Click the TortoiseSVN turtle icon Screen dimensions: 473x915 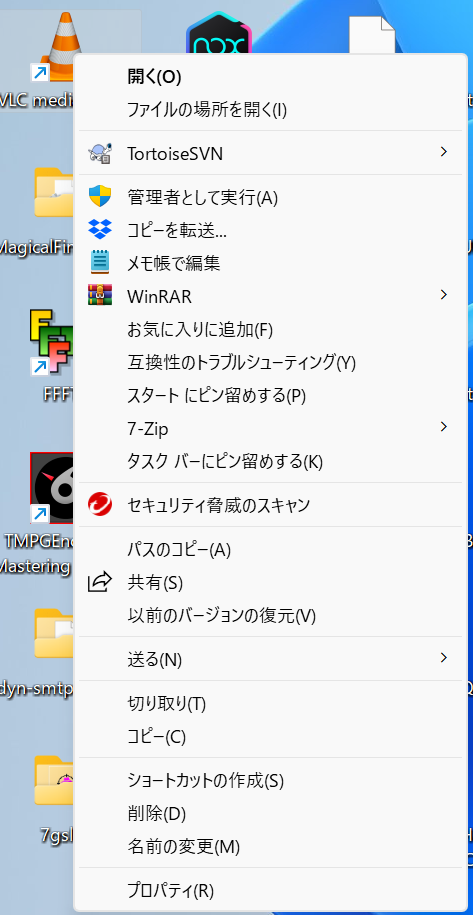100,153
